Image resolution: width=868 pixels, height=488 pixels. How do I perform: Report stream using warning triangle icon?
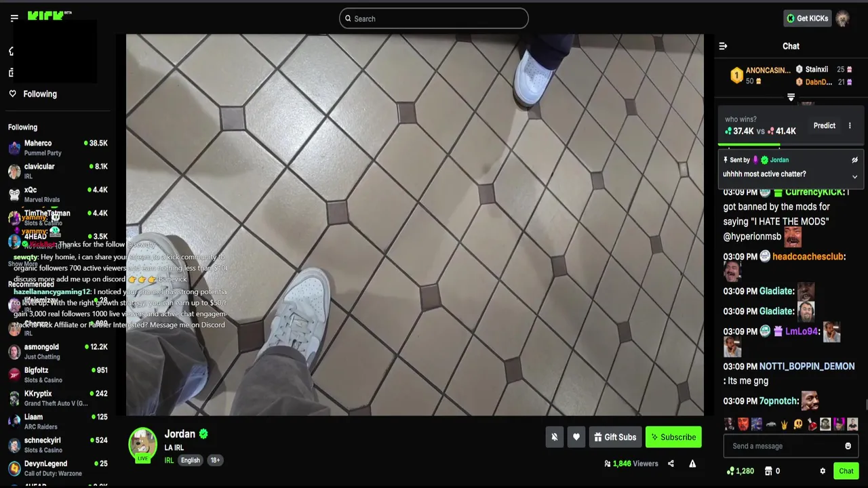(692, 464)
